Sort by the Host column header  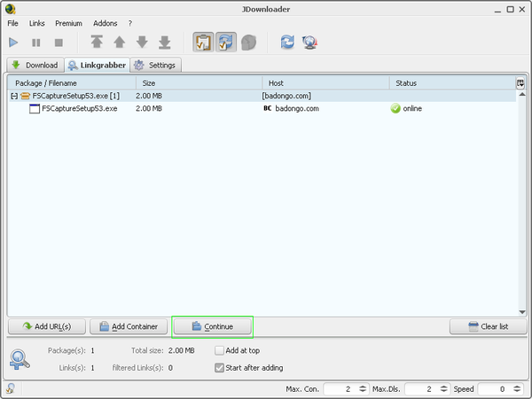coord(325,83)
